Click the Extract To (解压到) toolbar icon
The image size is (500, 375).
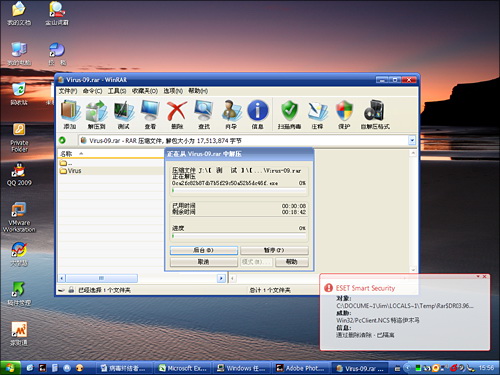(x=96, y=114)
